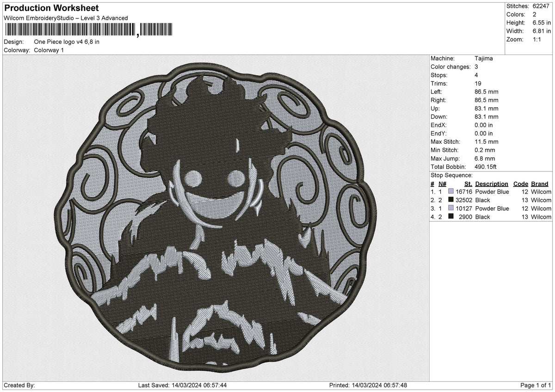Click the 'St.' column header
Screen dimensions: 555x392
coord(468,184)
